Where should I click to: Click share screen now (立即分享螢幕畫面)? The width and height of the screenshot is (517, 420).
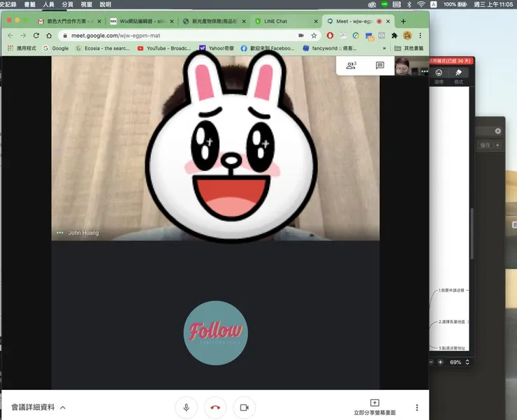click(374, 407)
